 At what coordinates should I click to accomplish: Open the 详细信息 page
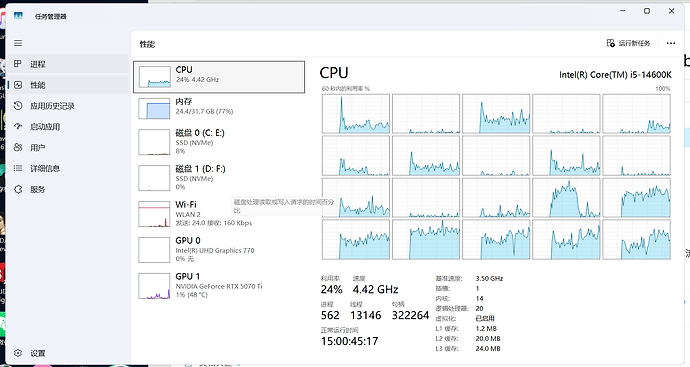68,168
